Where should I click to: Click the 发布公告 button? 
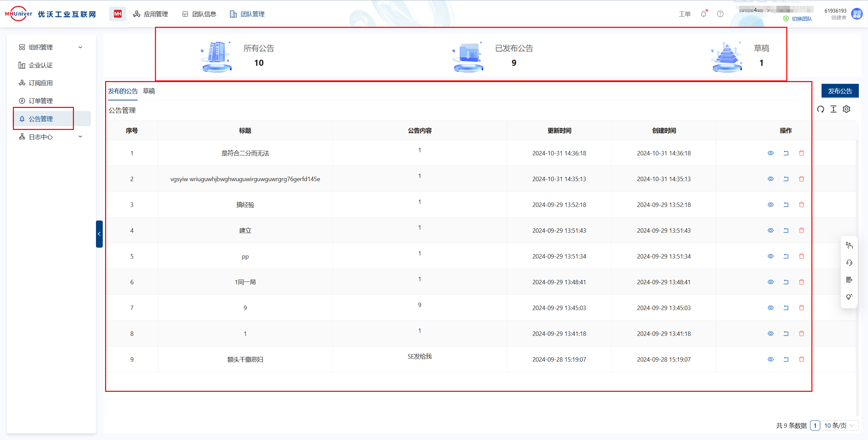click(x=840, y=91)
